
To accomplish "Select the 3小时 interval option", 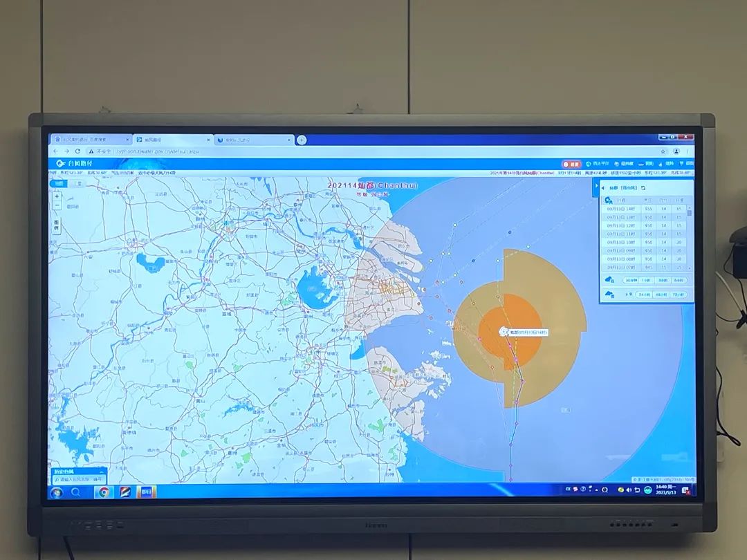I will (x=663, y=281).
